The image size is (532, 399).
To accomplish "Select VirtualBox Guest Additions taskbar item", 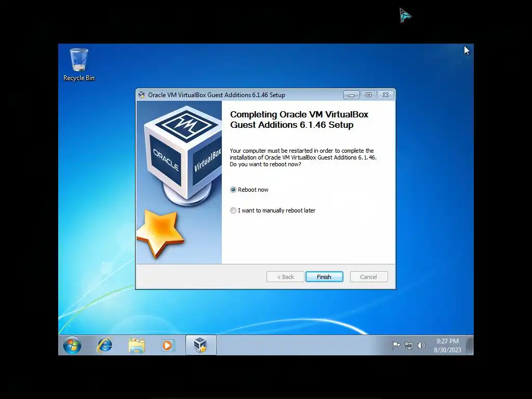I will pos(201,345).
